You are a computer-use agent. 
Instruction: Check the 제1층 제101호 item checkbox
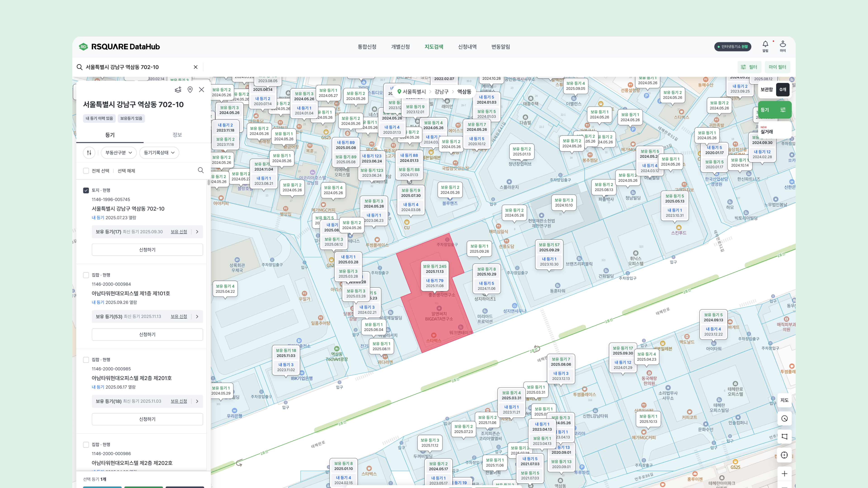pyautogui.click(x=86, y=275)
